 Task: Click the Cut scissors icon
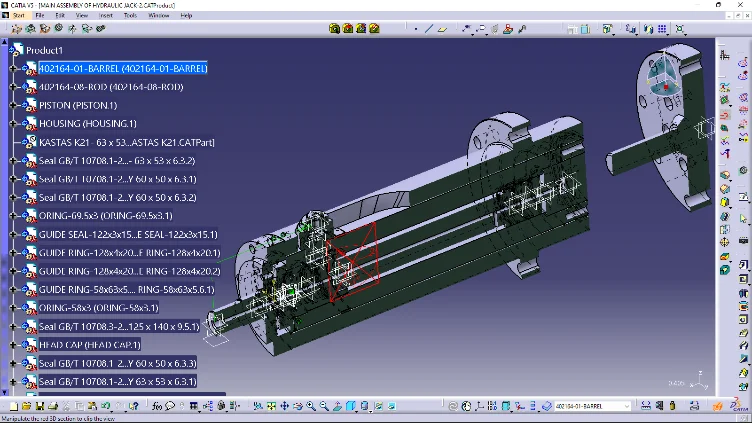(x=65, y=406)
